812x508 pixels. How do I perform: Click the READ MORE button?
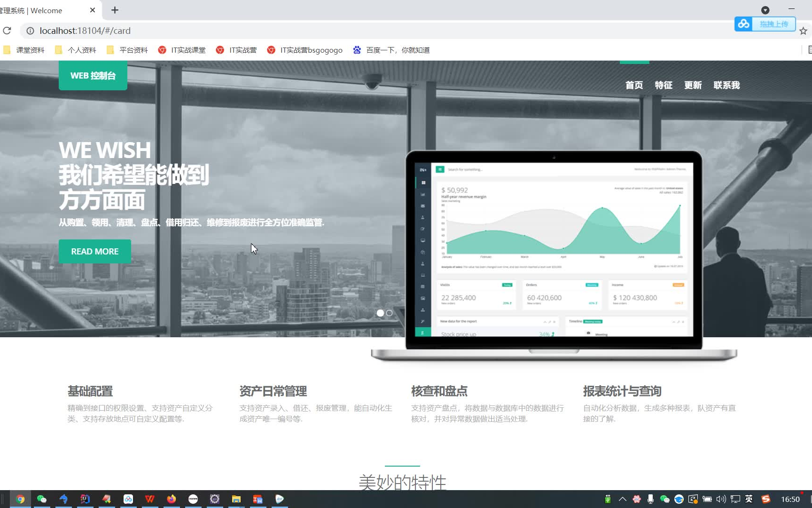94,251
